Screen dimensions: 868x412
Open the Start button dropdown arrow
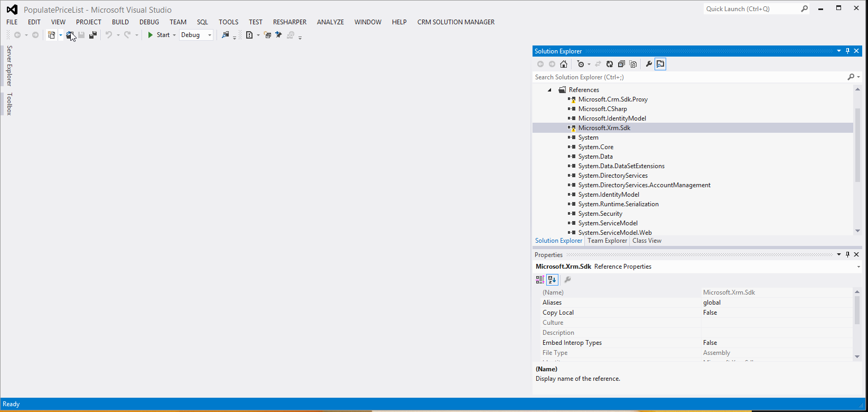coord(174,35)
